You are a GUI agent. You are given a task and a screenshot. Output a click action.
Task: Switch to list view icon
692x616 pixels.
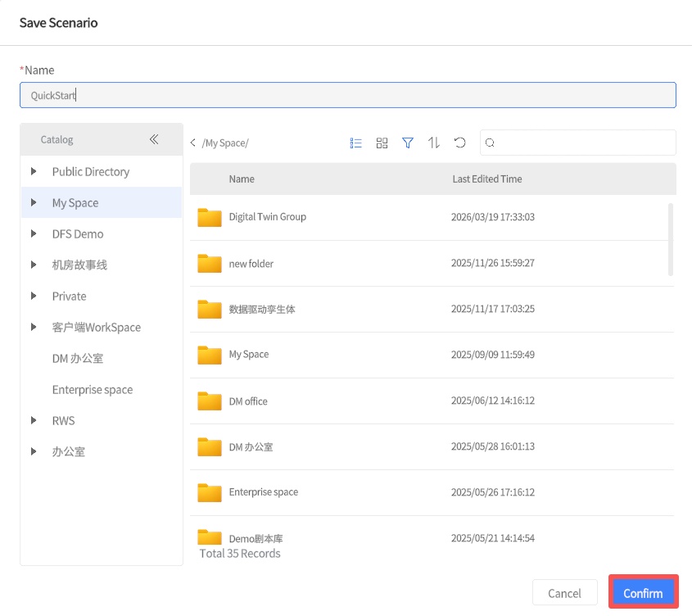coord(355,143)
